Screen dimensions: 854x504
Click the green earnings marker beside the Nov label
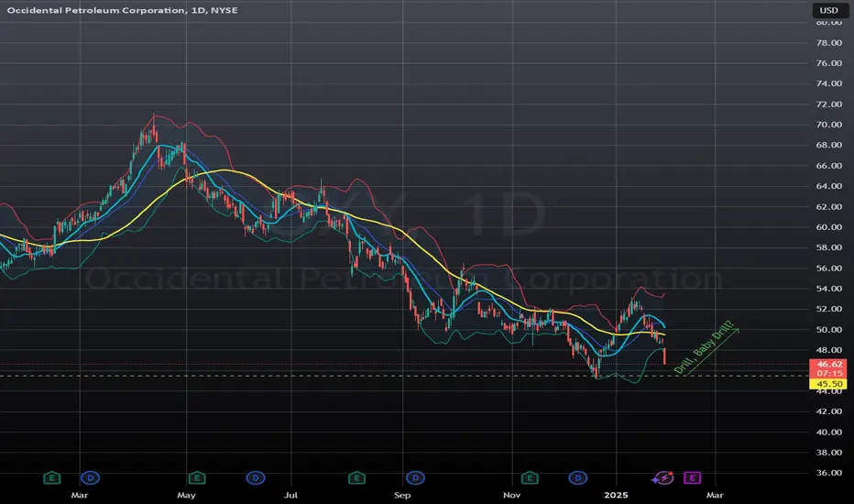[530, 478]
